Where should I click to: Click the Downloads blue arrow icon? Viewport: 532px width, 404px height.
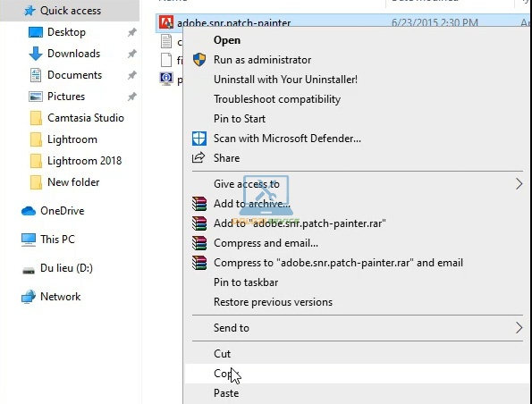pos(36,54)
